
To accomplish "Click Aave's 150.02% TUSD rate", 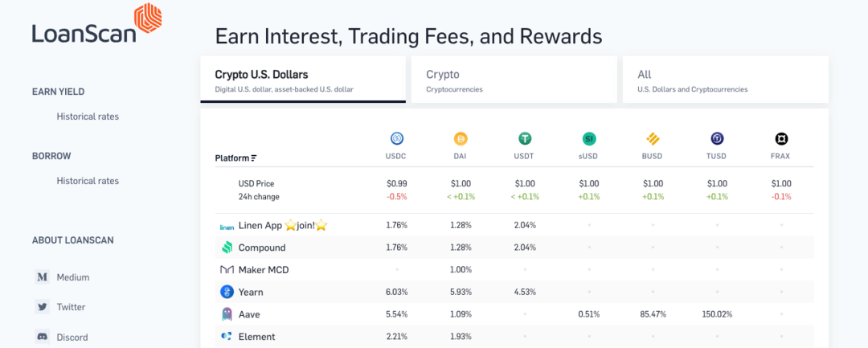I will (717, 314).
